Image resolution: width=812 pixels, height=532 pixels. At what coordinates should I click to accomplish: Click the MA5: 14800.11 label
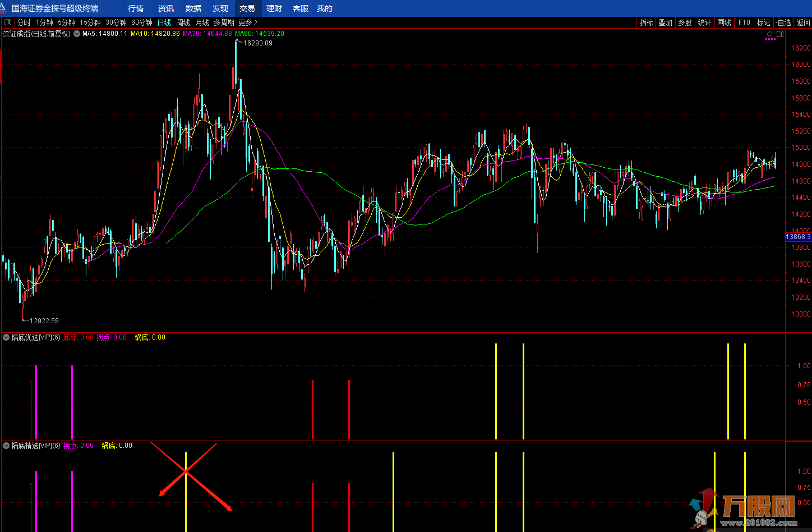[105, 34]
